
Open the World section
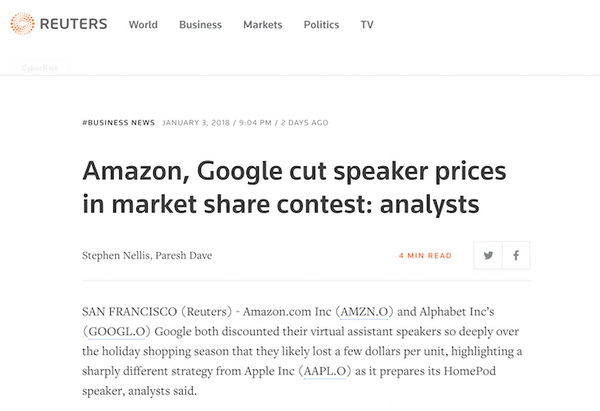[x=143, y=25]
